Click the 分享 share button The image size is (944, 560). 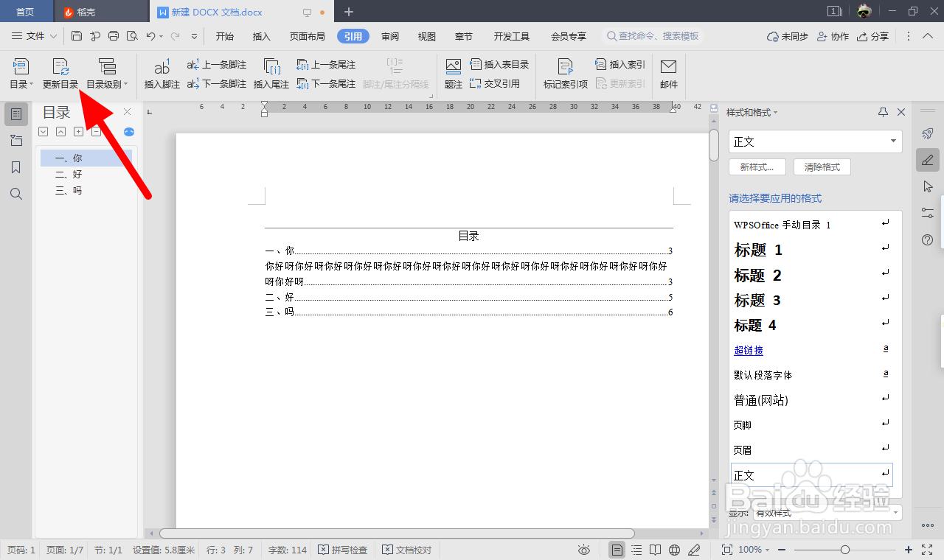tap(872, 36)
